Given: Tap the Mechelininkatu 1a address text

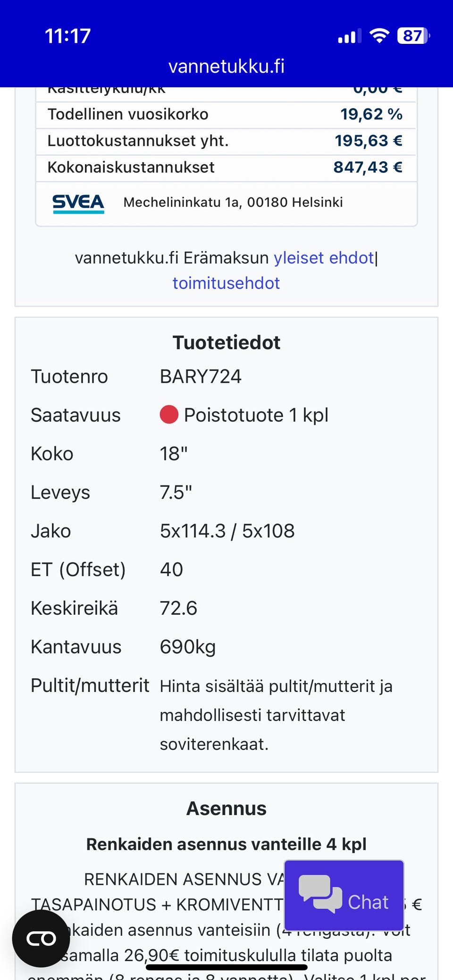Looking at the screenshot, I should click(233, 202).
